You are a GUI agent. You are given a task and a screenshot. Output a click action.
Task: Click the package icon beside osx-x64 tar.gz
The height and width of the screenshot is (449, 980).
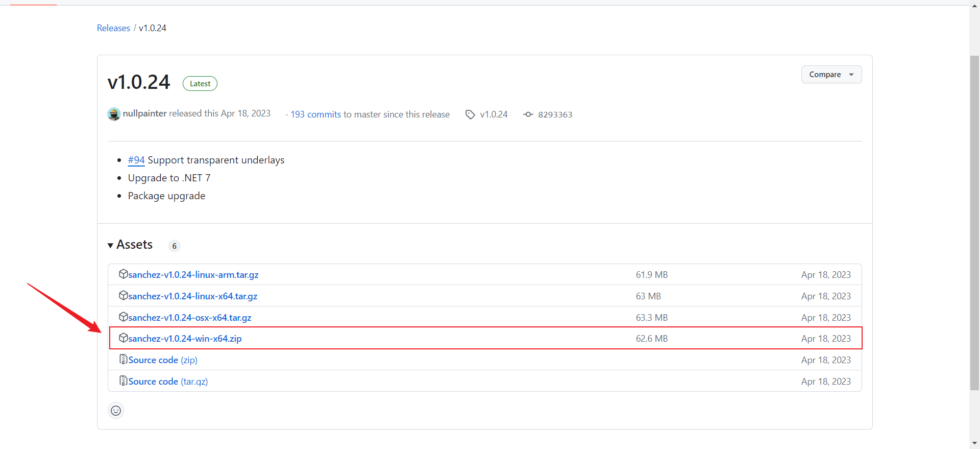123,317
